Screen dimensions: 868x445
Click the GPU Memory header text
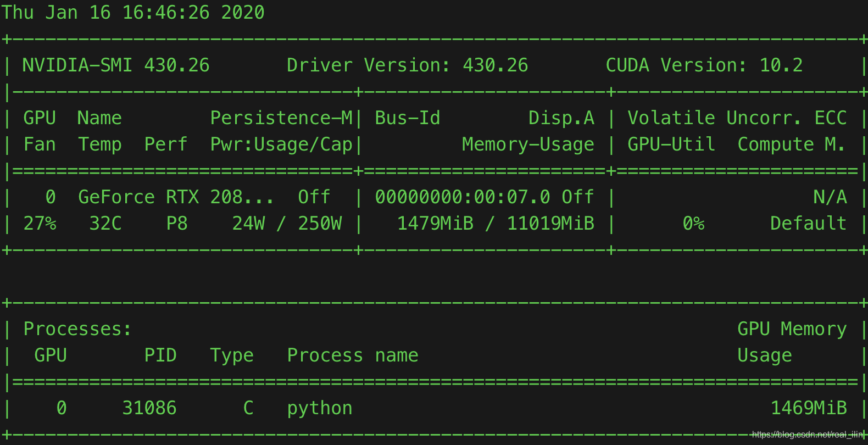point(792,329)
